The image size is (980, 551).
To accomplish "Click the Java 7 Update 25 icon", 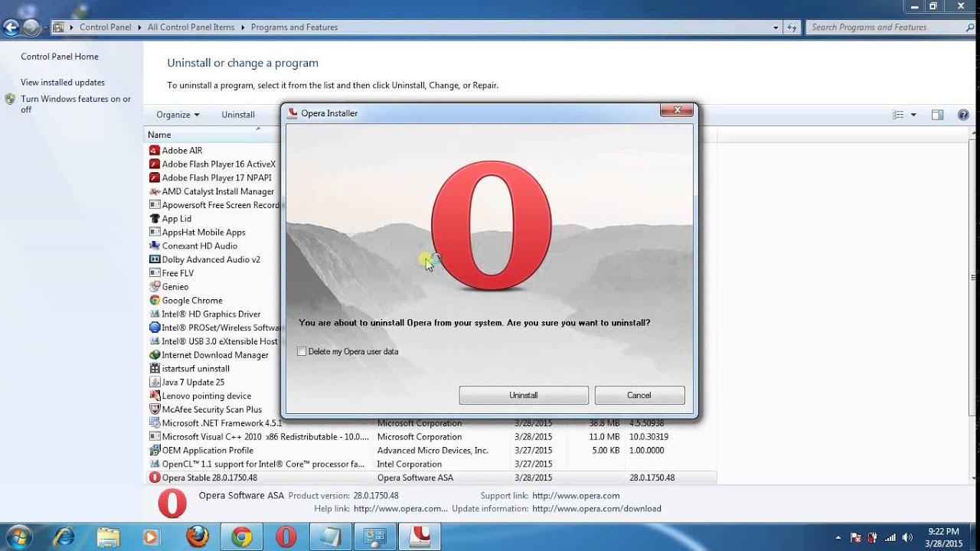I will (155, 383).
